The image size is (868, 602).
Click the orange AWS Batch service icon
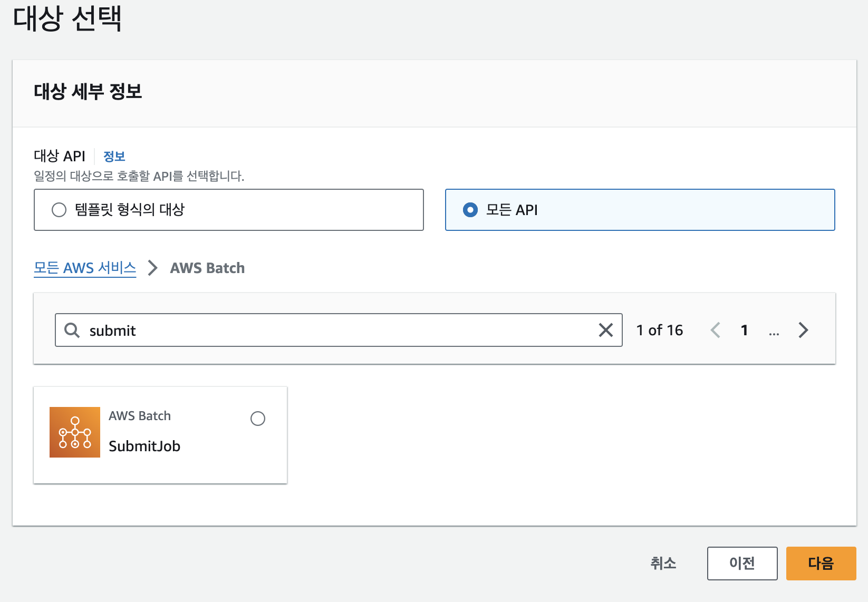pyautogui.click(x=75, y=432)
